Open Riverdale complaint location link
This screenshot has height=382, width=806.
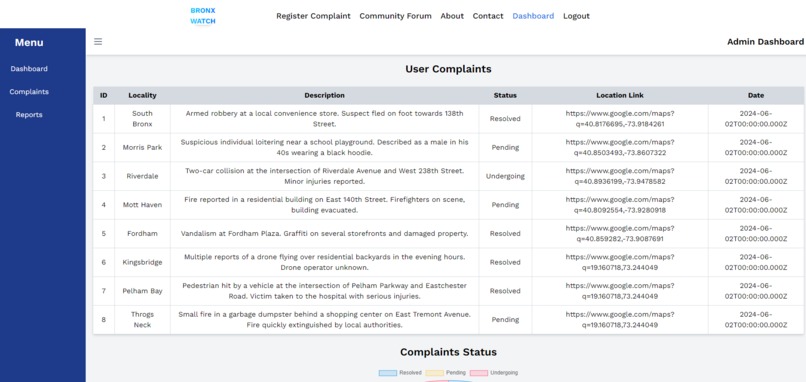pyautogui.click(x=620, y=176)
